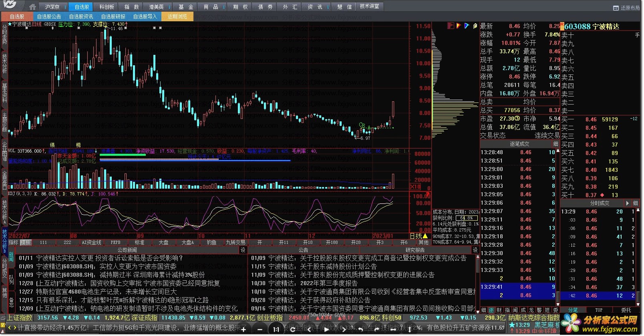The height and width of the screenshot is (336, 644).
Task: Click the 纳斯达克综合指数 status bar label
Action: pyautogui.click(x=534, y=318)
